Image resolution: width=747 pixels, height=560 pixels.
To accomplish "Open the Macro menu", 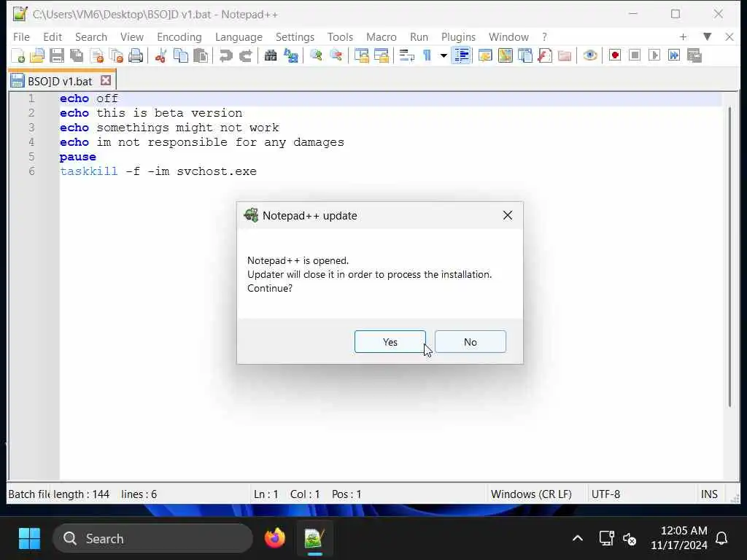I will [381, 36].
